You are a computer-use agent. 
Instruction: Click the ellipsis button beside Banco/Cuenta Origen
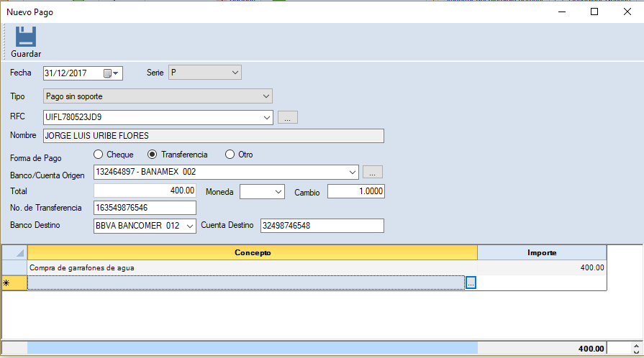[372, 173]
